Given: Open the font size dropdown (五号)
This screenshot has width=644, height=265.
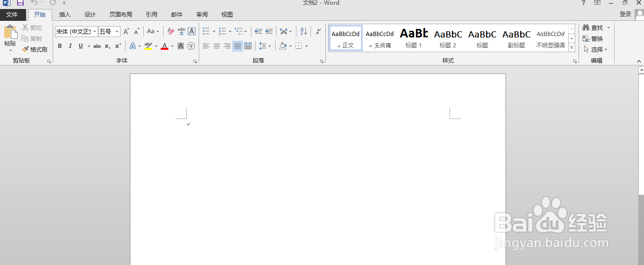Looking at the screenshot, I should tap(117, 32).
